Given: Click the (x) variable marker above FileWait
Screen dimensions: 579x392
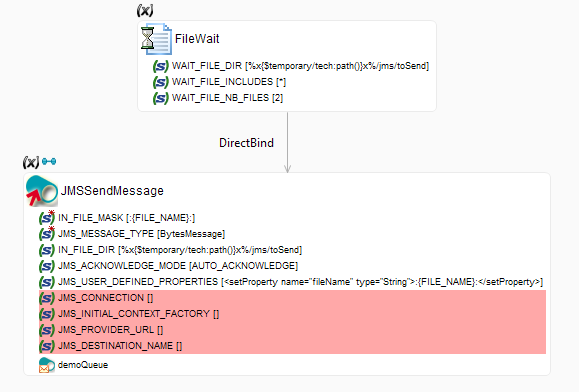Looking at the screenshot, I should (x=145, y=10).
